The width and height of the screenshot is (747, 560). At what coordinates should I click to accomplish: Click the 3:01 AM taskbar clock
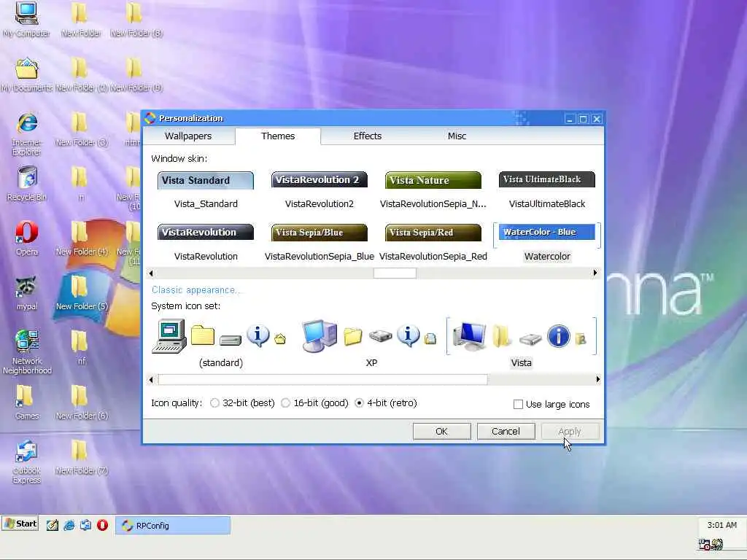click(721, 525)
